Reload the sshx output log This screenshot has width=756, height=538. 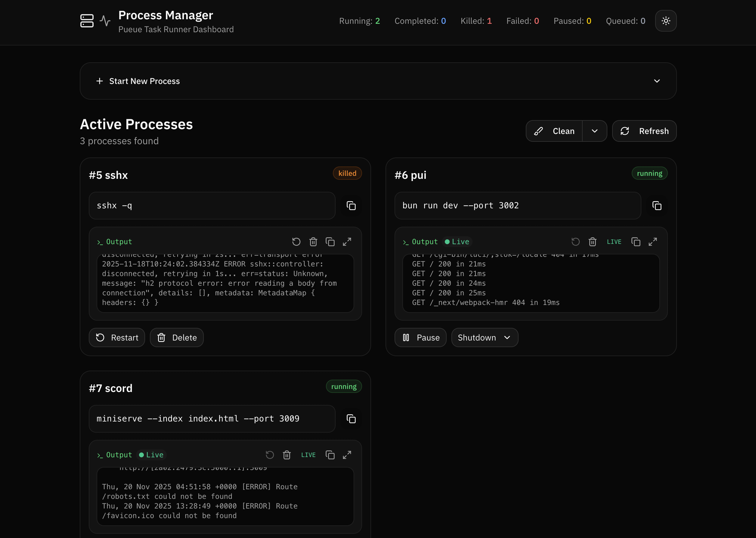(296, 242)
